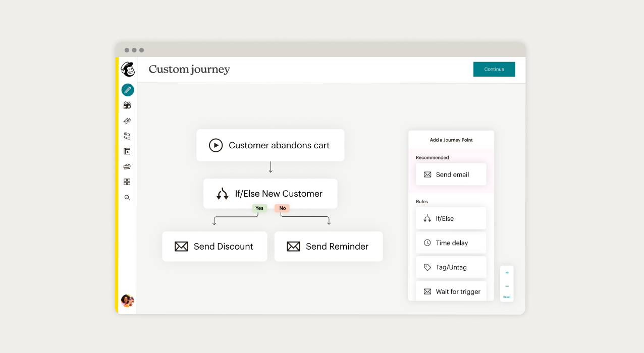Click the Search magnifier icon in sidebar
The width and height of the screenshot is (644, 353).
point(127,198)
